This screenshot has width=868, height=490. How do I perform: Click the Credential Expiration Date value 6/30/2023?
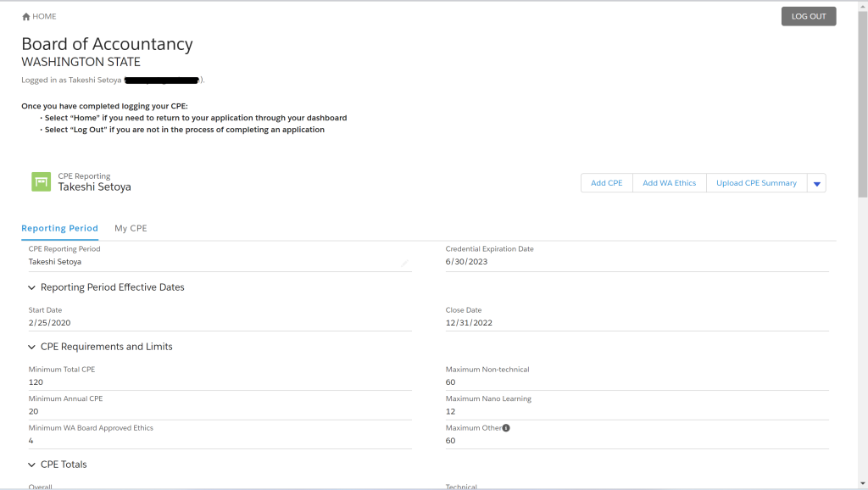click(467, 262)
